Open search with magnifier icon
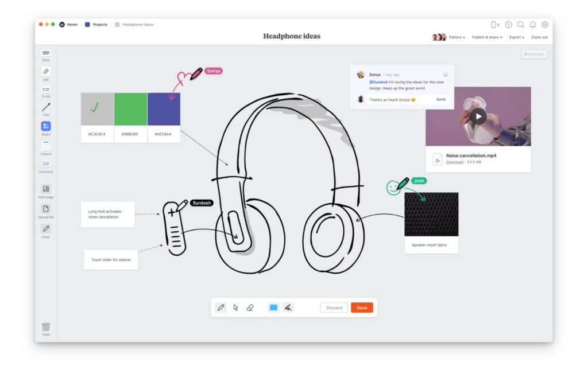The image size is (588, 366). click(520, 24)
